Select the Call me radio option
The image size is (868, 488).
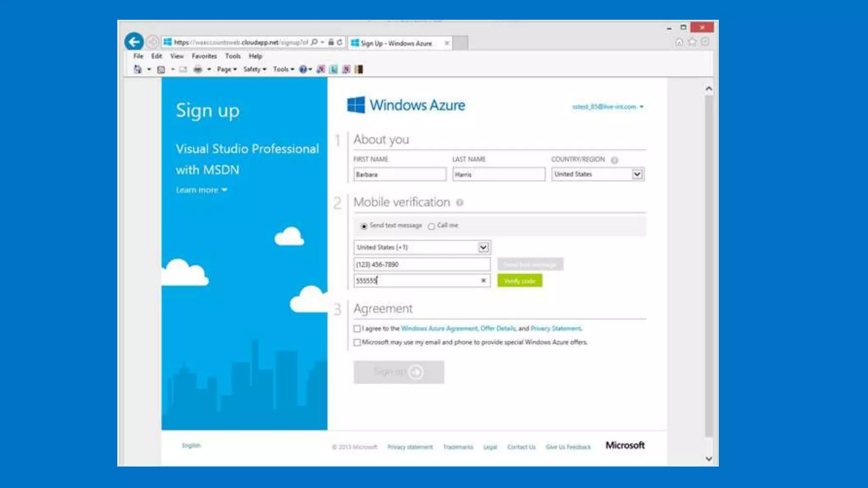431,226
